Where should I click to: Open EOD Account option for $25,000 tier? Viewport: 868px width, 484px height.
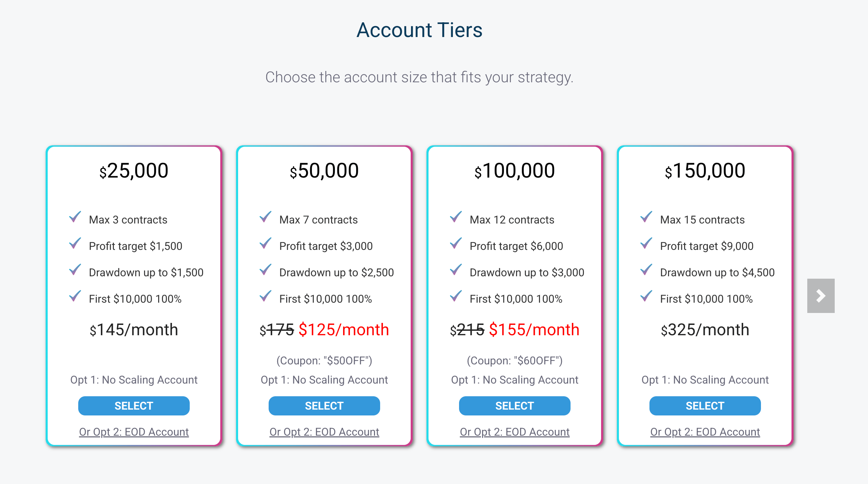134,432
